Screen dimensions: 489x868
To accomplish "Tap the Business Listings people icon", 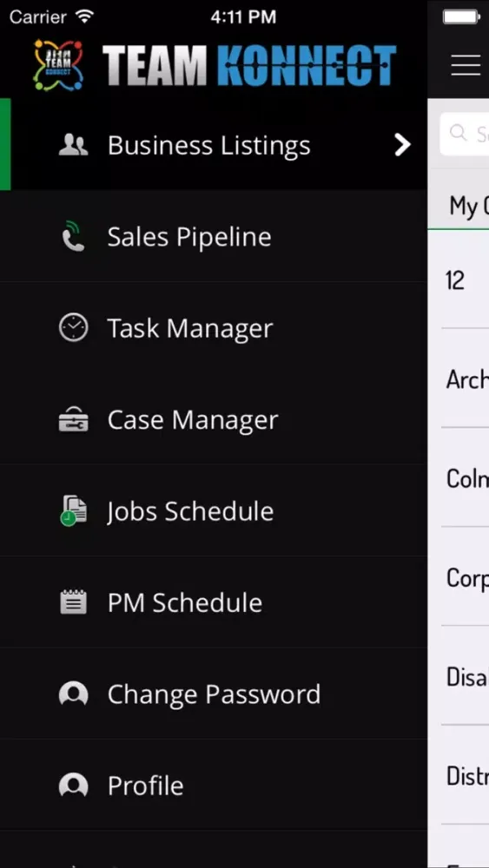I will [x=73, y=145].
